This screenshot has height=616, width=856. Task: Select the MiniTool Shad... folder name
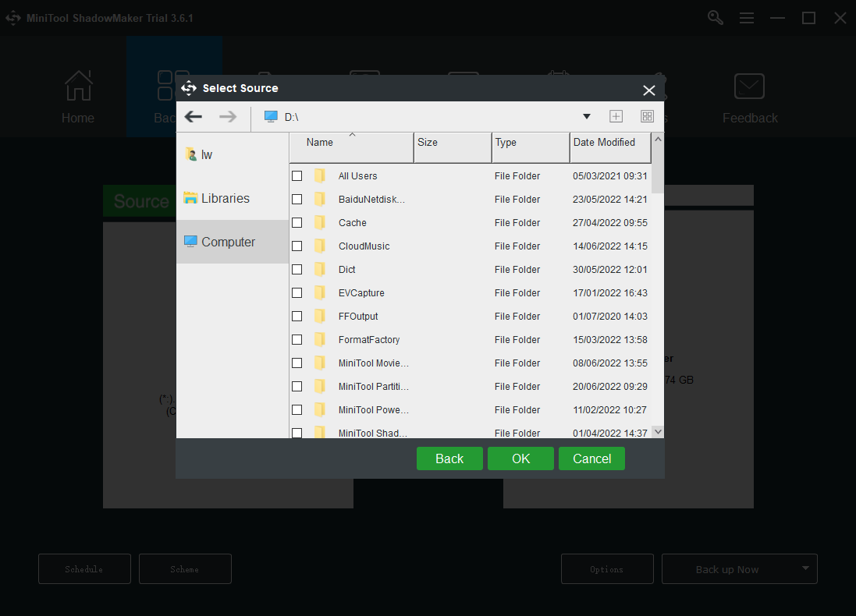coord(372,433)
